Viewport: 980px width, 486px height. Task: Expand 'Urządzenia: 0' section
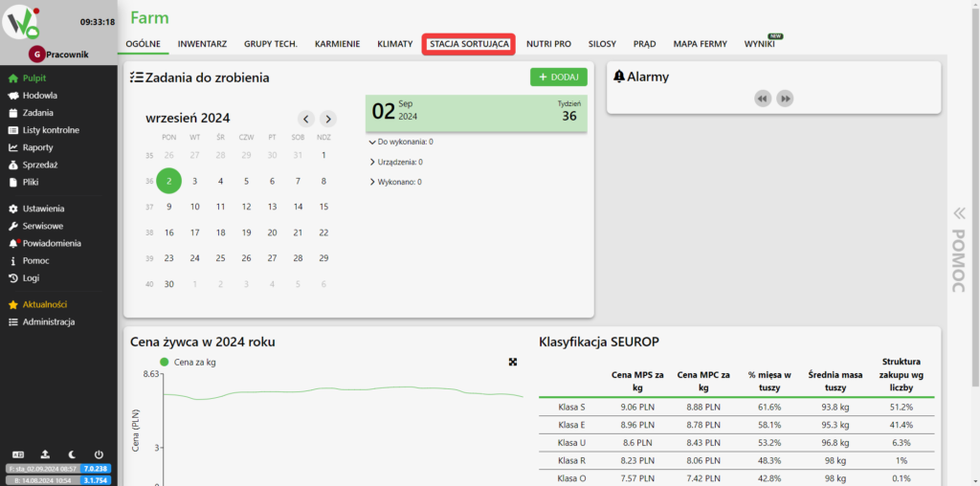click(x=397, y=162)
